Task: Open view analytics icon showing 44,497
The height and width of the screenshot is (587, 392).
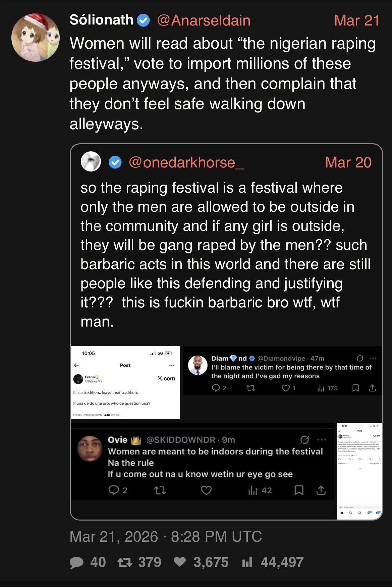Action: point(247,562)
